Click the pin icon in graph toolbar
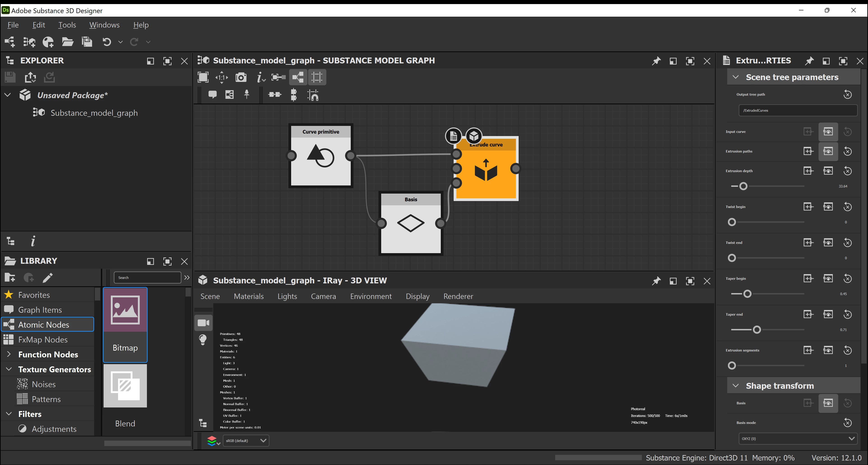 pyautogui.click(x=247, y=95)
